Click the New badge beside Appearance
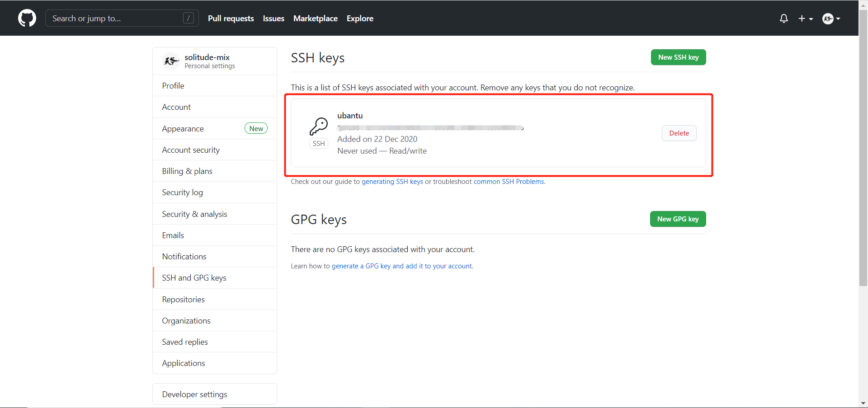 [256, 128]
